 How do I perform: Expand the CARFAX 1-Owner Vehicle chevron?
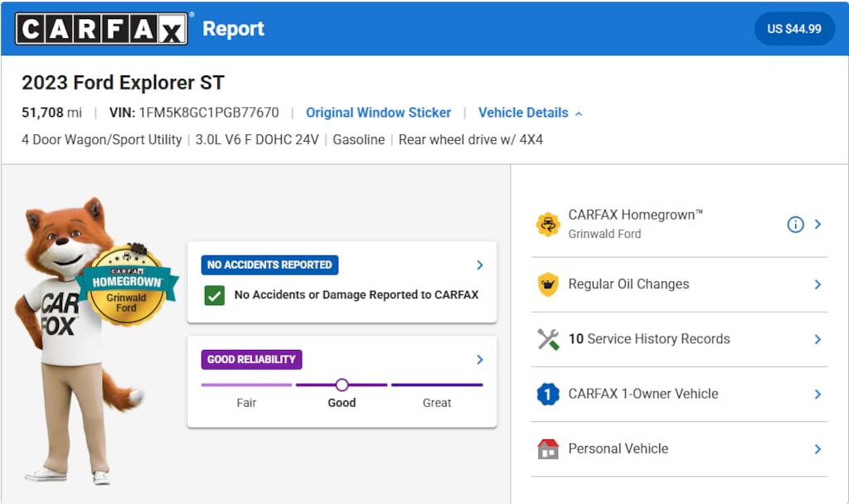(x=817, y=394)
